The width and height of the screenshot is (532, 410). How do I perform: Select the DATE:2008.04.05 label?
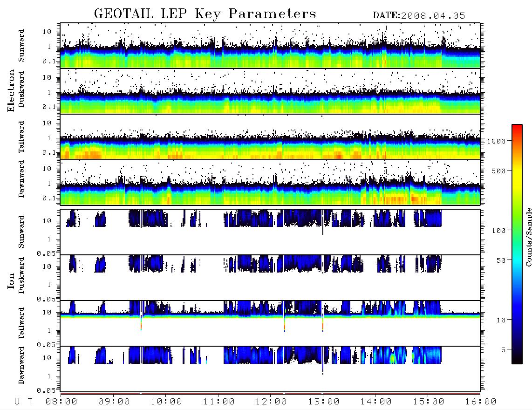[x=419, y=16]
